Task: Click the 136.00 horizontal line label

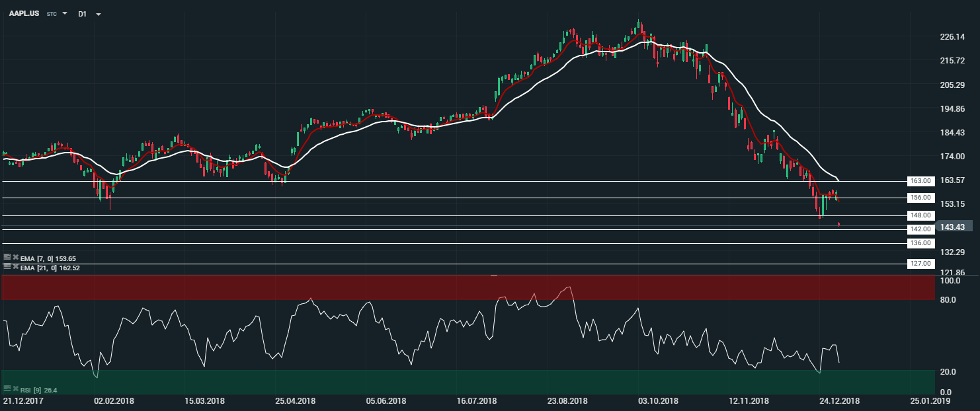Action: (921, 243)
